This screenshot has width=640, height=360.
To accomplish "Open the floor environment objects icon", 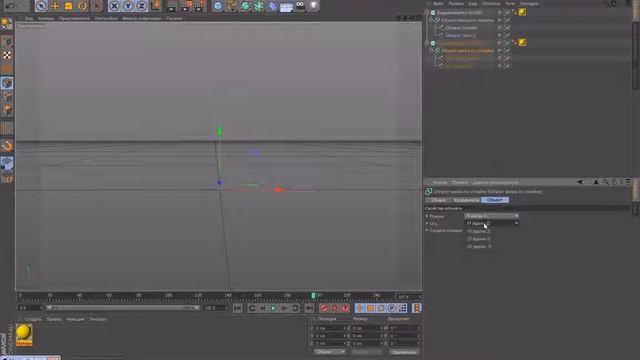I will coord(286,7).
